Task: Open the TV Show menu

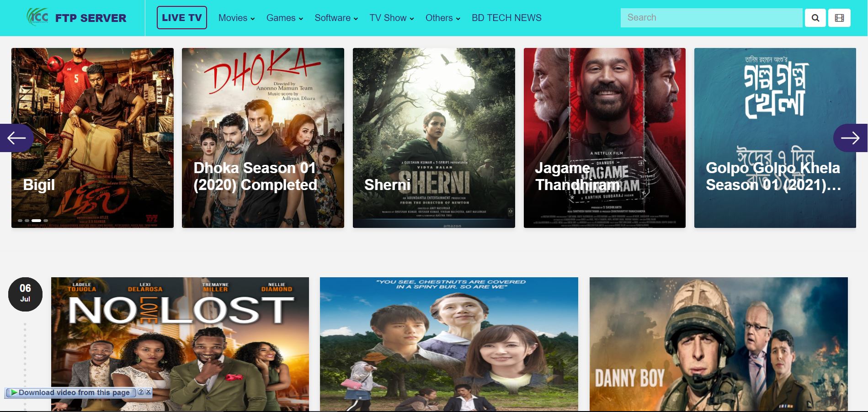Action: click(392, 18)
